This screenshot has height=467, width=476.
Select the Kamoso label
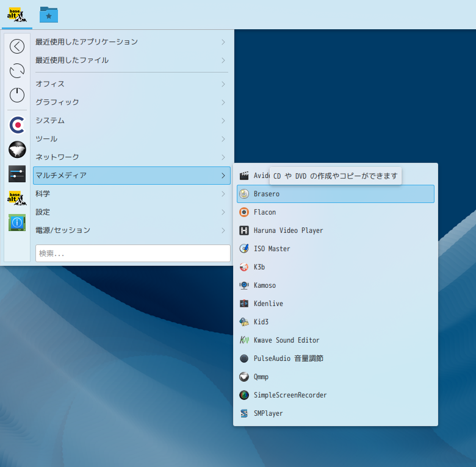tap(265, 285)
